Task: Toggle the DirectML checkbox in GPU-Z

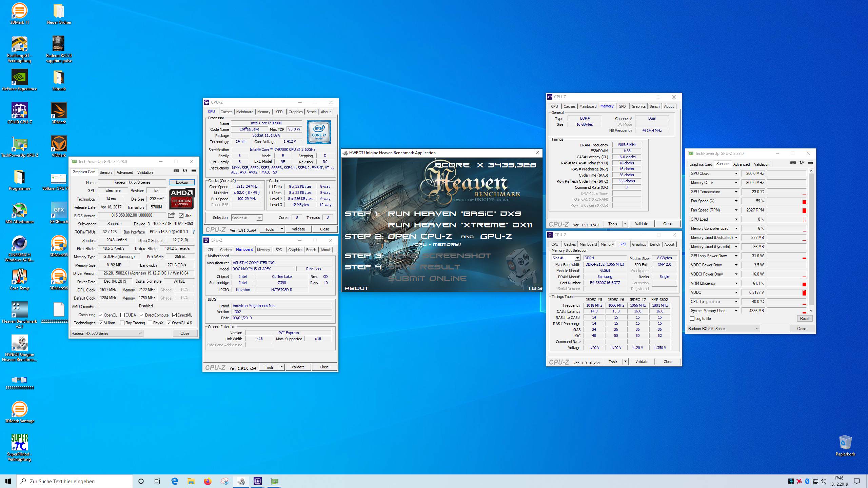Action: 174,315
